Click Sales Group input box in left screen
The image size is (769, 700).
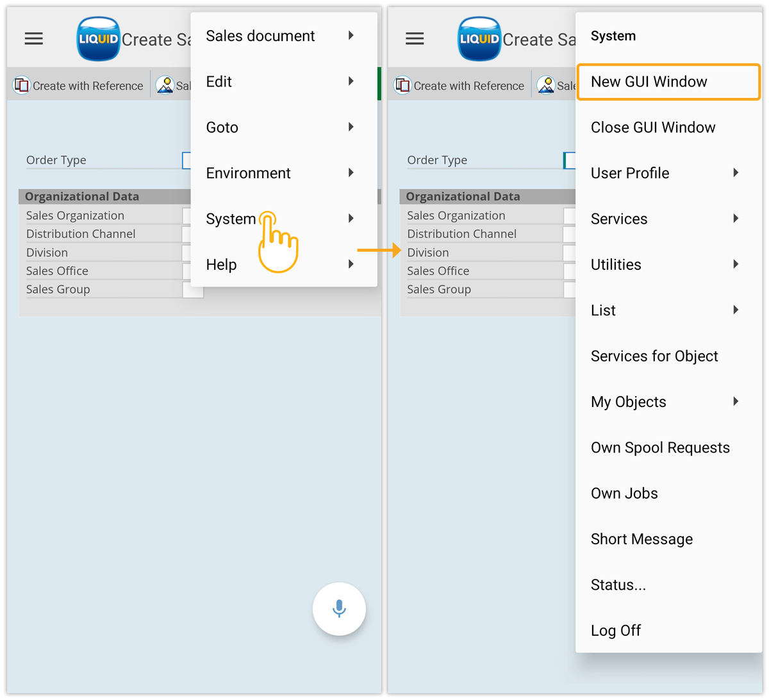tap(193, 290)
